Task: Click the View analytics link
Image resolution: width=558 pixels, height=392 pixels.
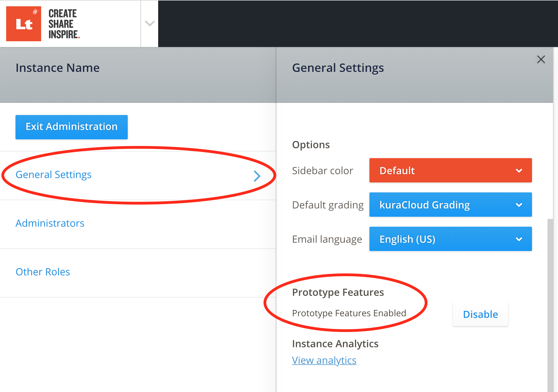Action: [324, 360]
